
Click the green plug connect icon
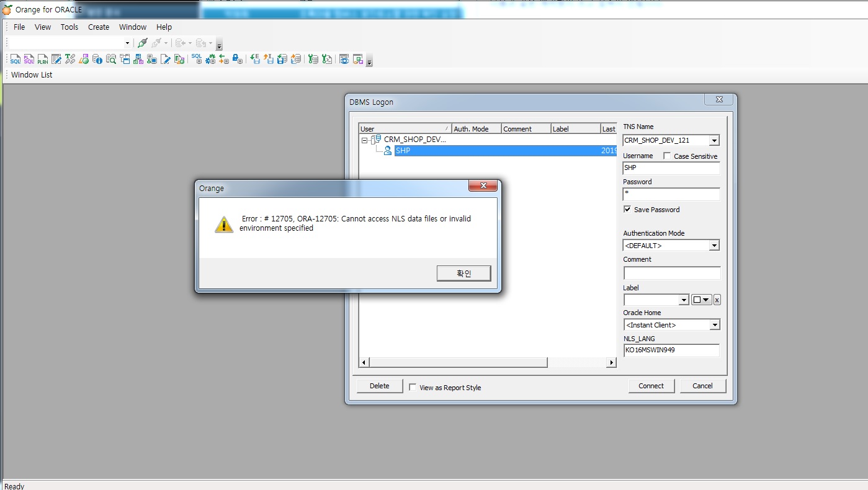pos(143,43)
